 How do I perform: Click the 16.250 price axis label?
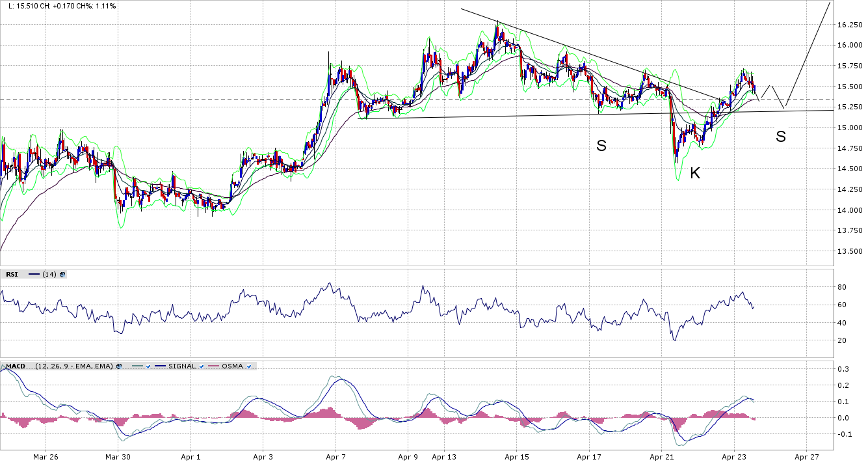tap(850, 25)
